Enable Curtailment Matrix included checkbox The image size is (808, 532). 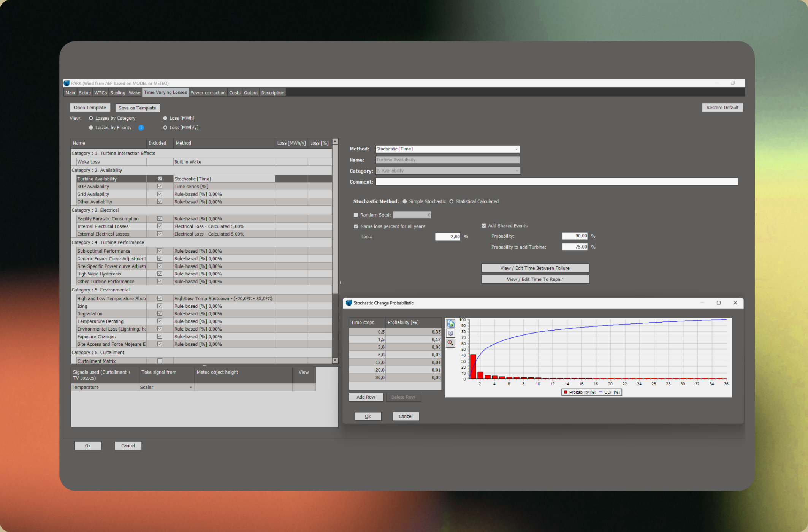click(160, 361)
